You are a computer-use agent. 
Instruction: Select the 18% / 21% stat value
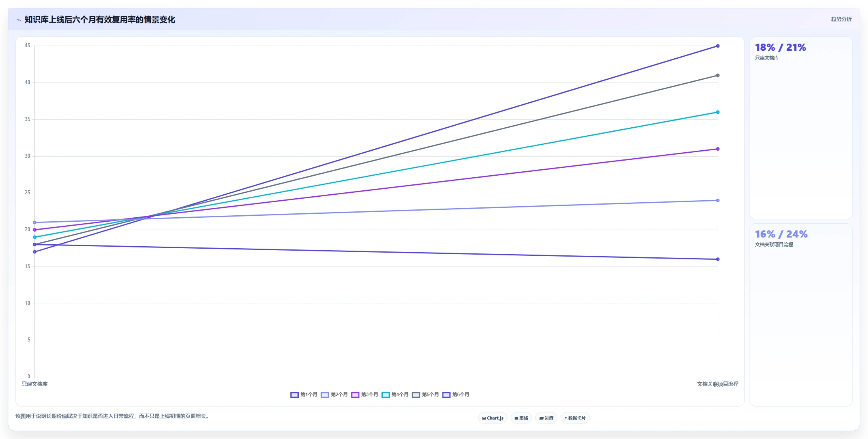pyautogui.click(x=780, y=48)
